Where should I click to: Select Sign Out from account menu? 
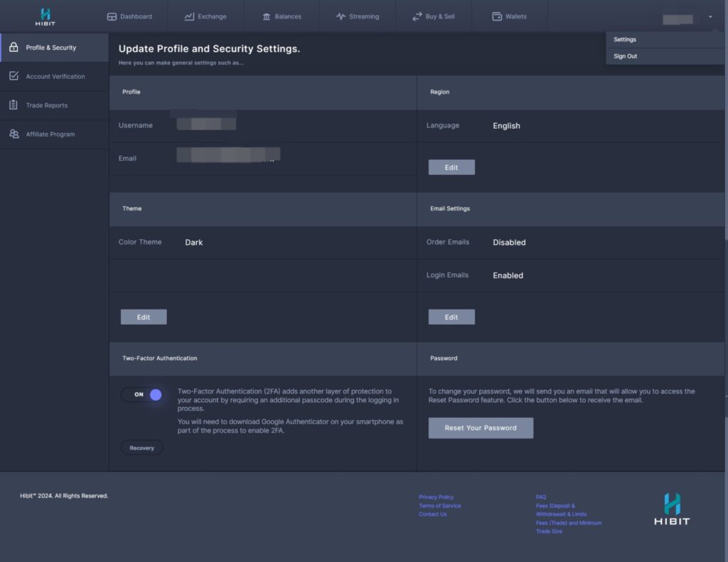626,56
